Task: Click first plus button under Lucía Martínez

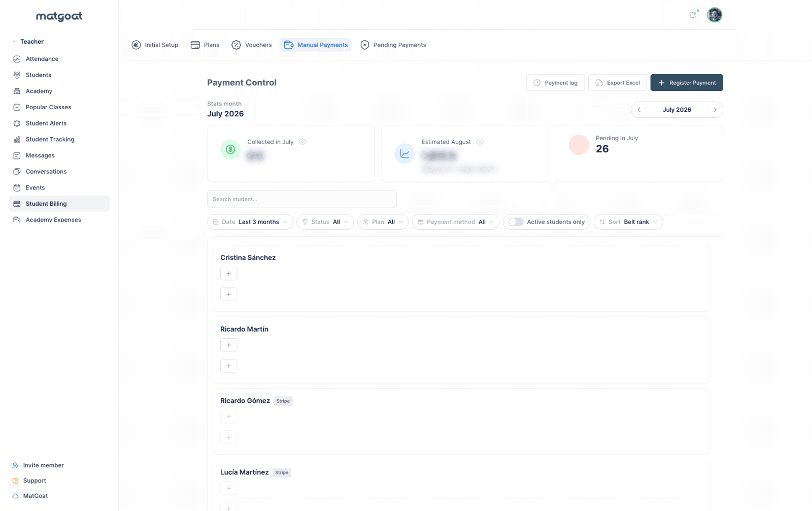Action: 229,489
